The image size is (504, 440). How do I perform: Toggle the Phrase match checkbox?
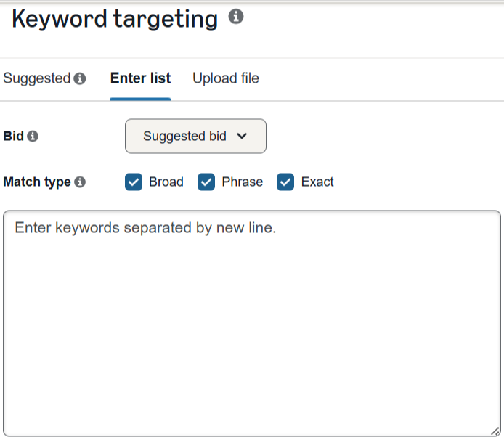tap(206, 182)
